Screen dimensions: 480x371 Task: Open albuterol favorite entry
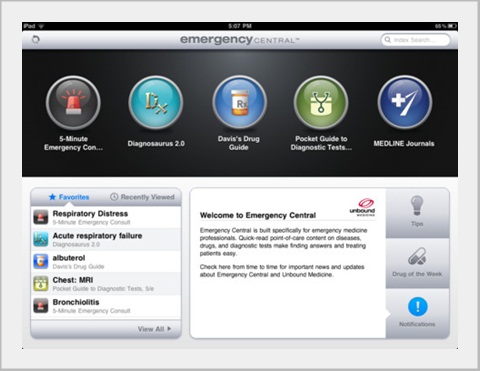(106, 262)
